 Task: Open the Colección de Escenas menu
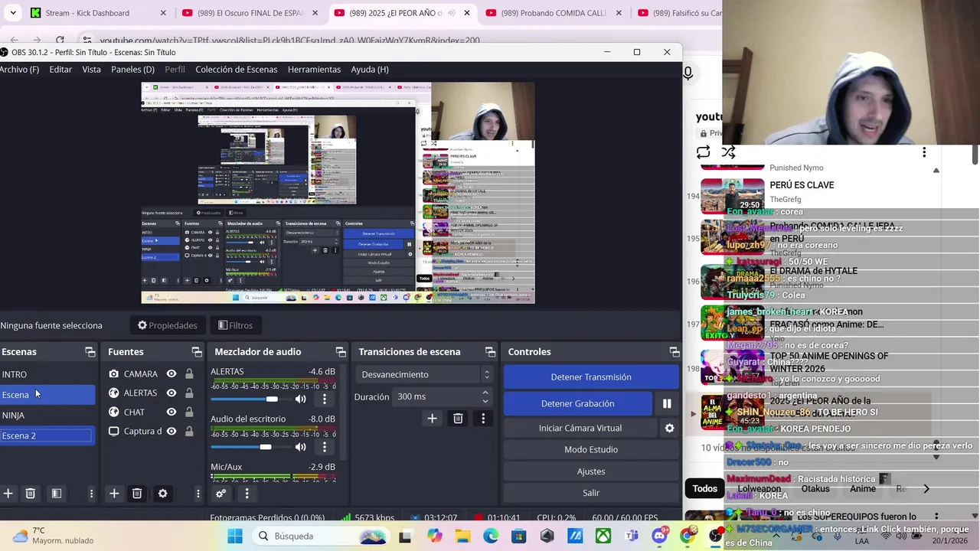click(x=237, y=69)
